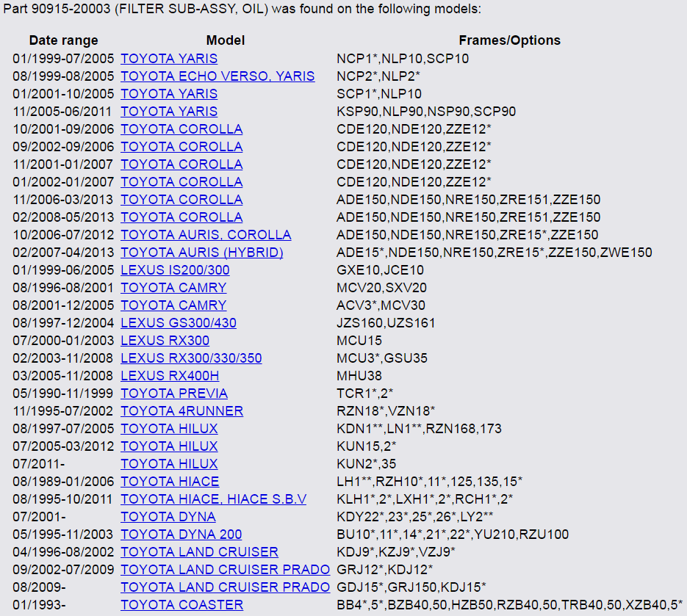Open LAND CRUISER PRADO link dated 09/2002-07/2009
Screen dimensions: 687x616
[225, 570]
